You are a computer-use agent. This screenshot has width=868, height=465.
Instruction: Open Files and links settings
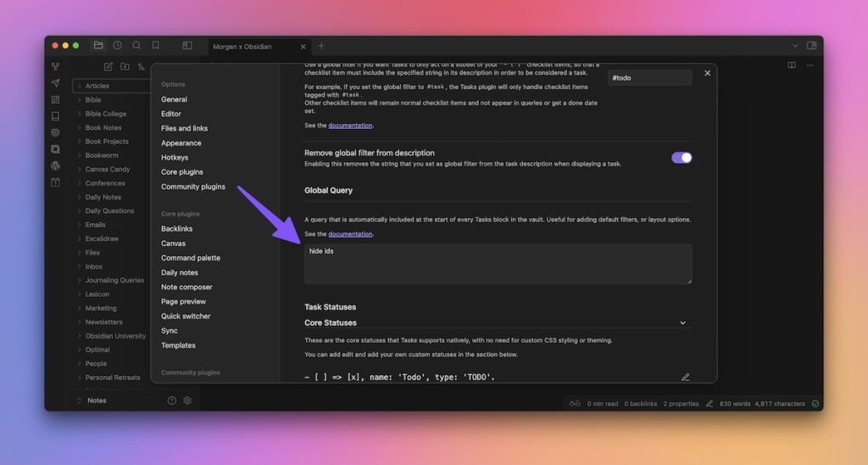pyautogui.click(x=184, y=128)
